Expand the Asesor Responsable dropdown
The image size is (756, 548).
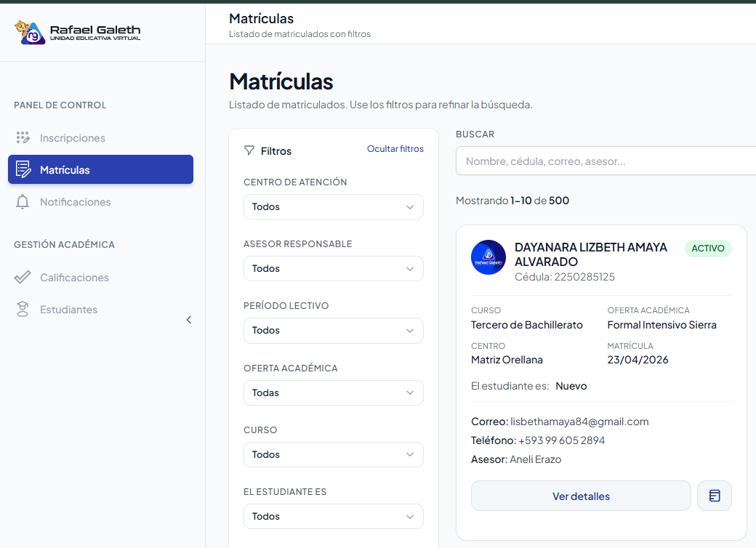(333, 269)
